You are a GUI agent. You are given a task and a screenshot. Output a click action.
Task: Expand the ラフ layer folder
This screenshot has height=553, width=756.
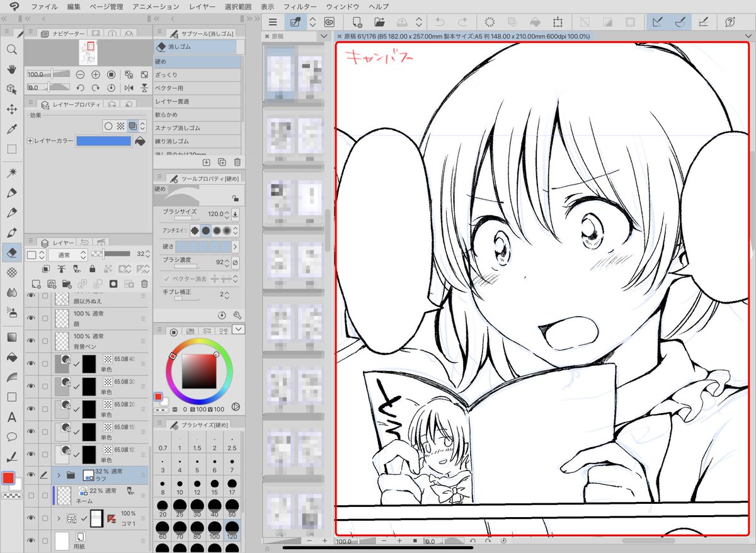[x=59, y=475]
